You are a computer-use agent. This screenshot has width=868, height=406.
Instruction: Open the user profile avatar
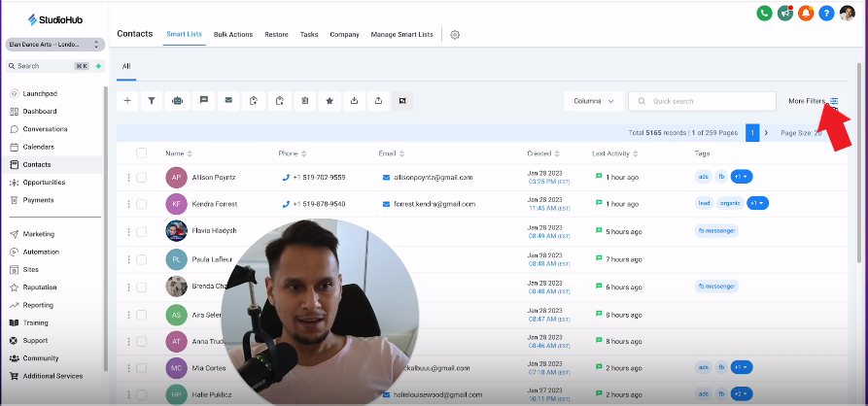click(847, 14)
